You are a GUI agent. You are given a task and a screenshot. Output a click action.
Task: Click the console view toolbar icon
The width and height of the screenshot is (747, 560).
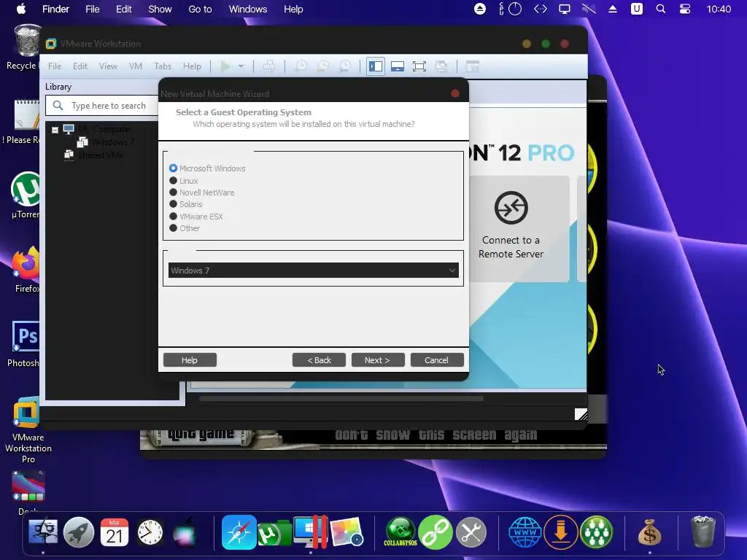473,66
